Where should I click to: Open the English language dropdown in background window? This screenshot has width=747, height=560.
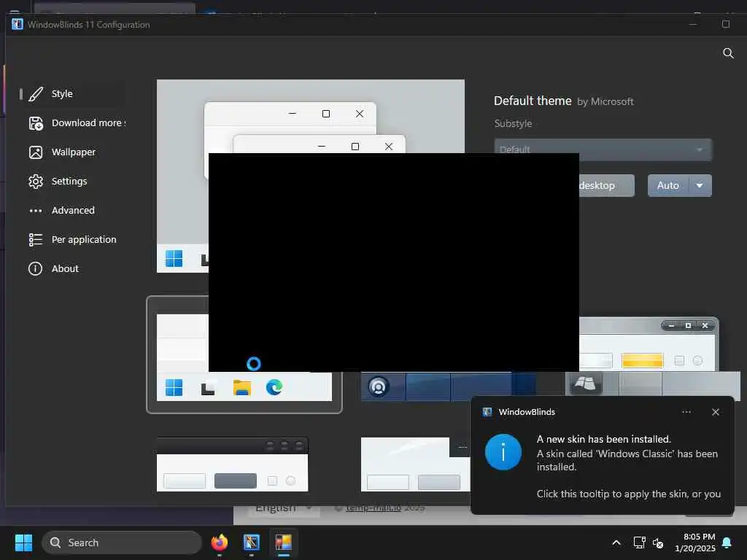click(x=284, y=508)
